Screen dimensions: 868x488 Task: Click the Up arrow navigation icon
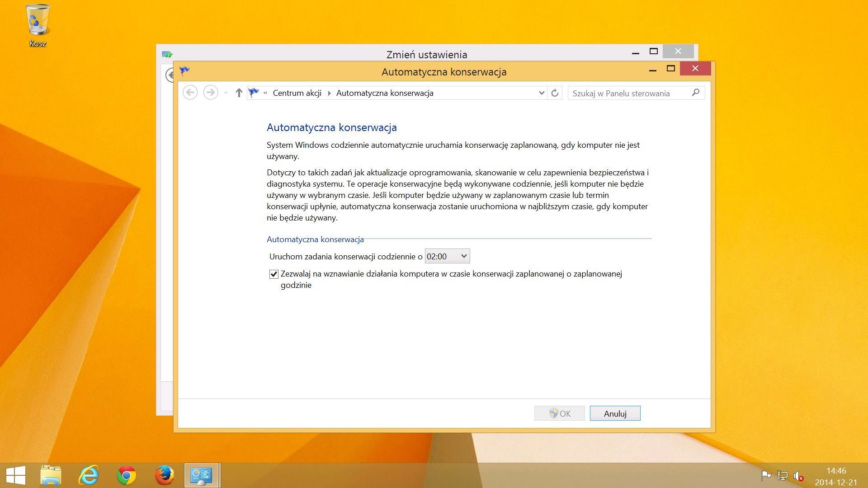pyautogui.click(x=239, y=93)
